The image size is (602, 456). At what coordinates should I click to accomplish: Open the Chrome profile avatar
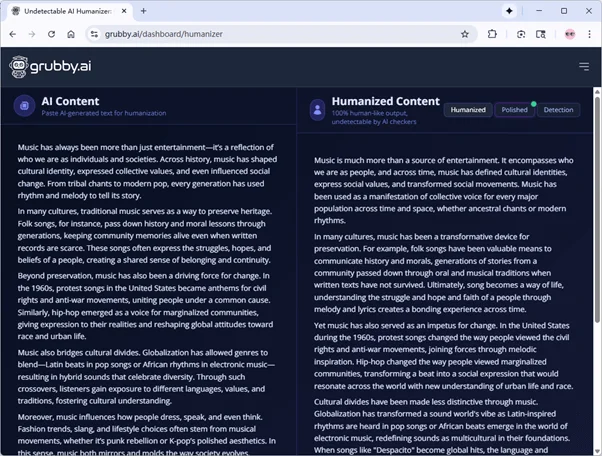pos(569,33)
